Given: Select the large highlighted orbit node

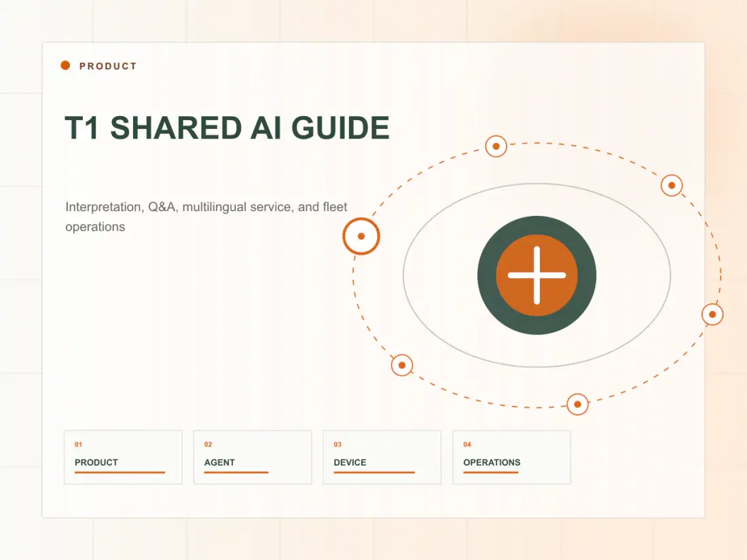Looking at the screenshot, I should click(x=361, y=236).
